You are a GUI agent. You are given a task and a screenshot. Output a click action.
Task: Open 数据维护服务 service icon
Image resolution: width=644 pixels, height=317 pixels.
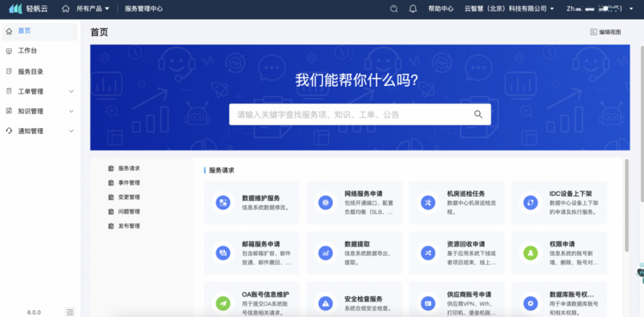click(x=223, y=202)
